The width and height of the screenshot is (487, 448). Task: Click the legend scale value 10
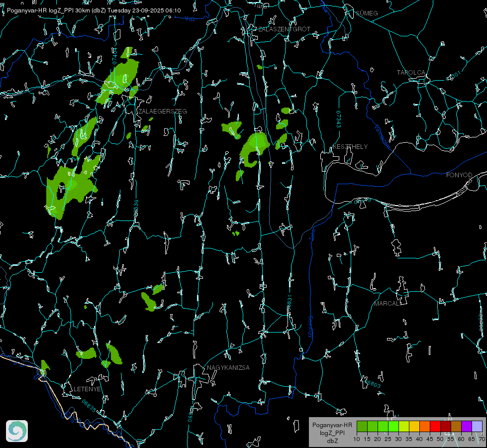357,440
